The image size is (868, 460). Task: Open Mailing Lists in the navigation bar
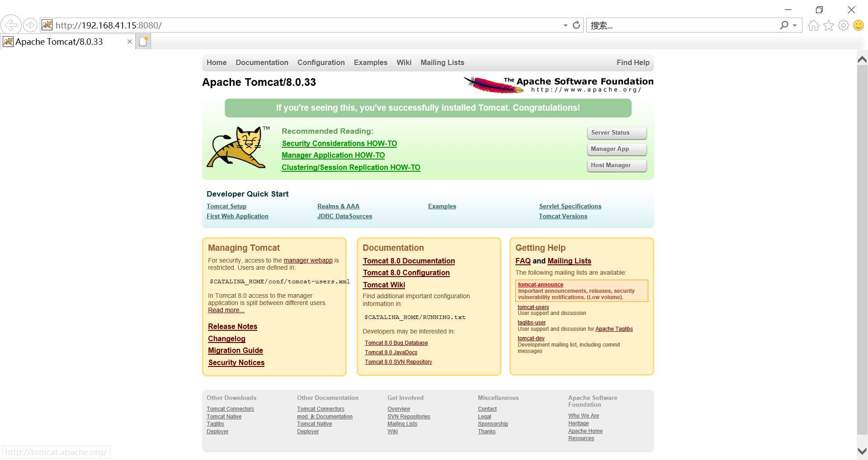click(442, 62)
